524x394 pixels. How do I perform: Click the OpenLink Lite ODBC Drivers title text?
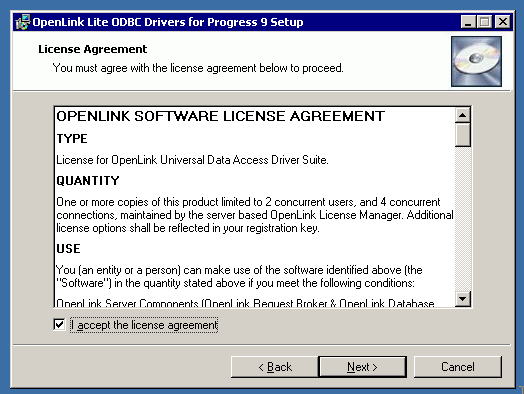[x=168, y=22]
